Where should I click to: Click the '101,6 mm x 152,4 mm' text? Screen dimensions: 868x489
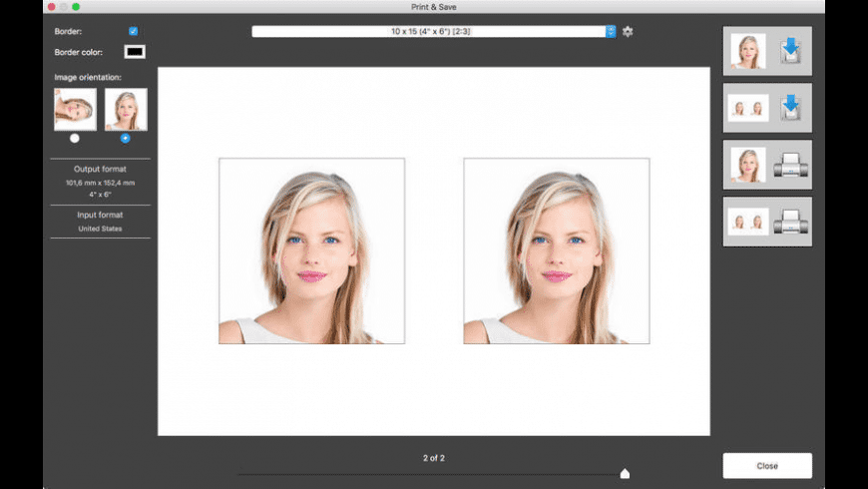coord(100,183)
